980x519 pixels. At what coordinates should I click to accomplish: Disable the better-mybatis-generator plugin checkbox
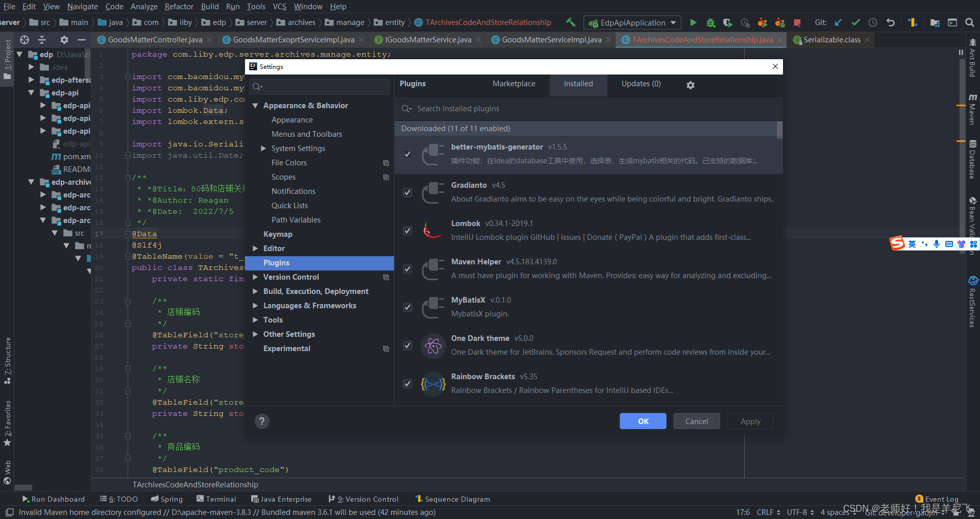pyautogui.click(x=407, y=154)
